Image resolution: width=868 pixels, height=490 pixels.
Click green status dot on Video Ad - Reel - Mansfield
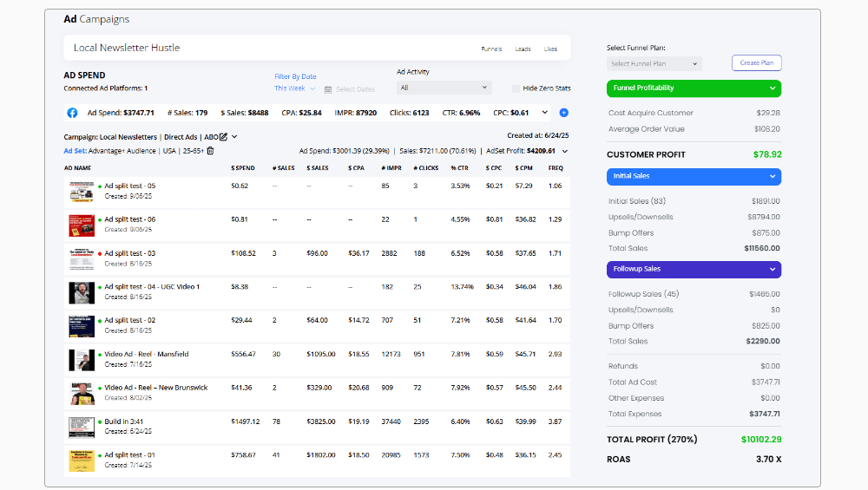click(x=100, y=354)
